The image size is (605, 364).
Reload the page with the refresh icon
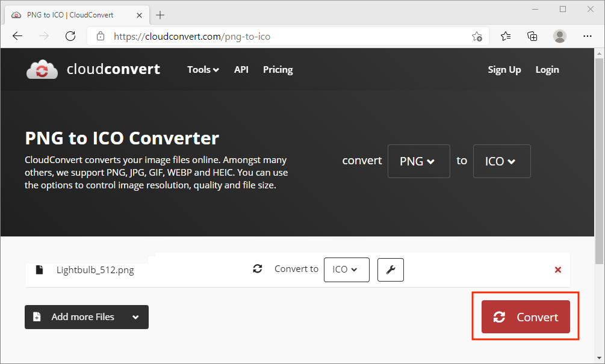tap(70, 36)
